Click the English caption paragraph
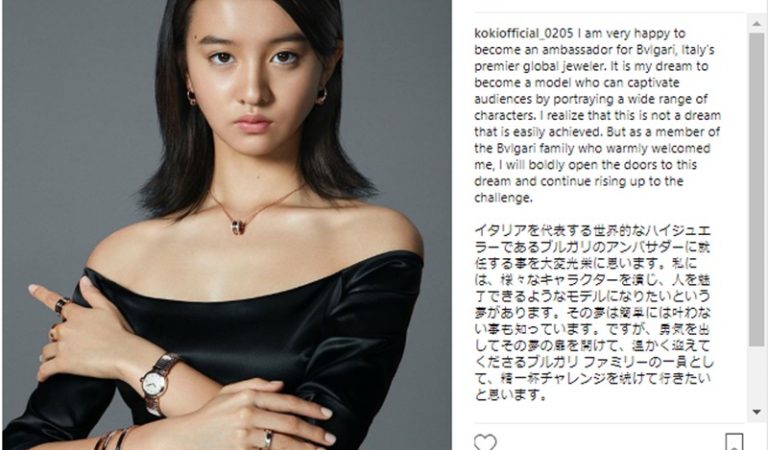The width and height of the screenshot is (768, 450). pyautogui.click(x=598, y=116)
